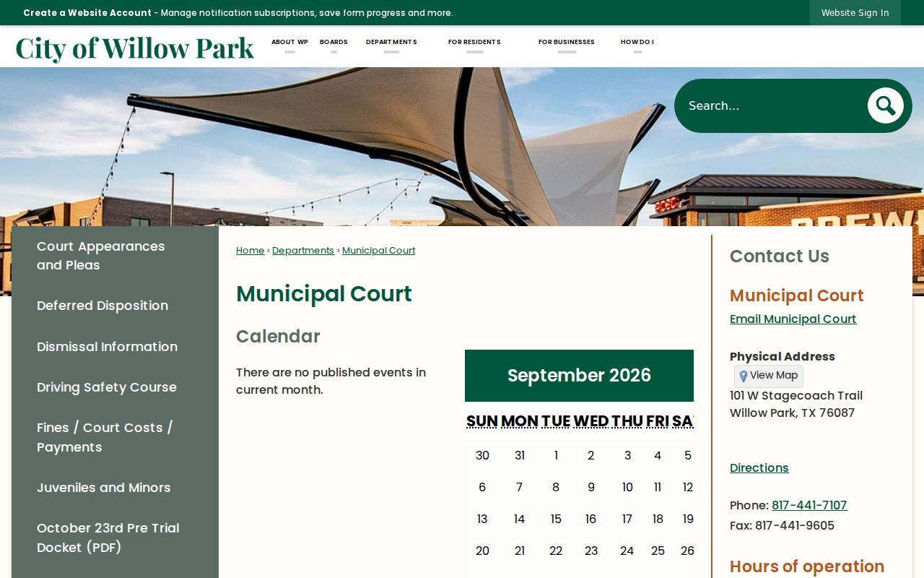The height and width of the screenshot is (578, 924).
Task: Focus the Search input field
Action: pyautogui.click(x=772, y=106)
